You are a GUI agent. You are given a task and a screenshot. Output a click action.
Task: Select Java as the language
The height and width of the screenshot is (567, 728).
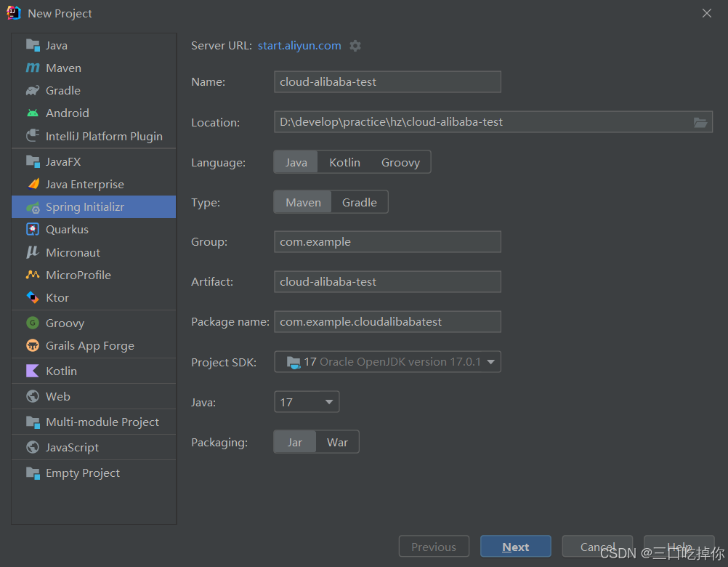click(296, 162)
